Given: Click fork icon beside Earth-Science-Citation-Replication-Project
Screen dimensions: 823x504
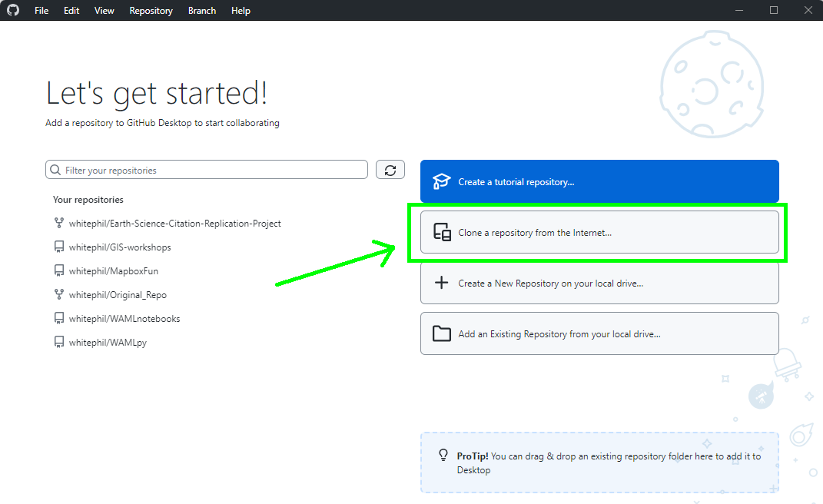Looking at the screenshot, I should pos(59,223).
